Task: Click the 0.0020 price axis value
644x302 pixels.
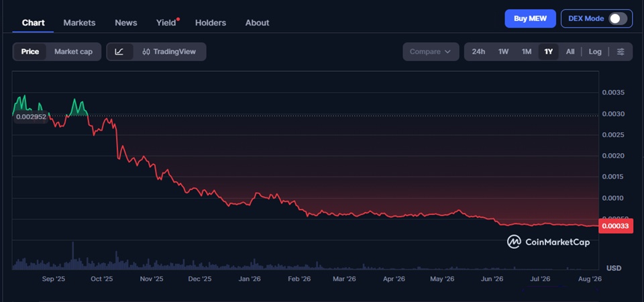Action: 612,156
